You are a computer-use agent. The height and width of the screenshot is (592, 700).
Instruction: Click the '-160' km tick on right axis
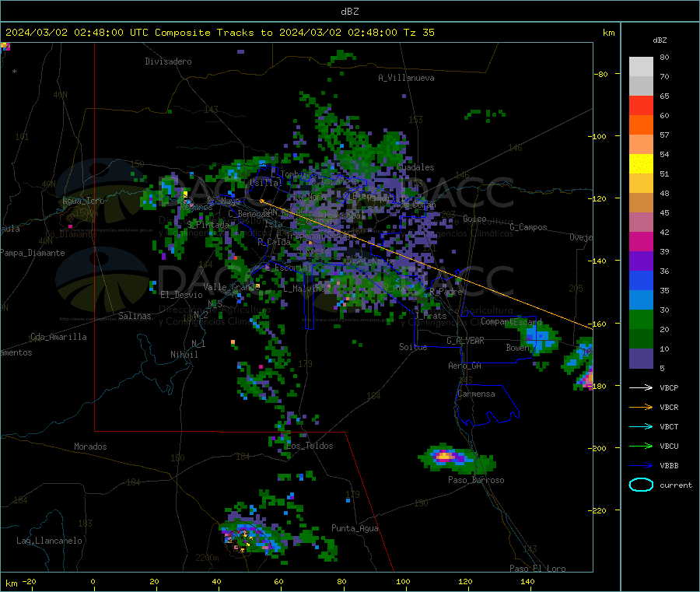[599, 324]
